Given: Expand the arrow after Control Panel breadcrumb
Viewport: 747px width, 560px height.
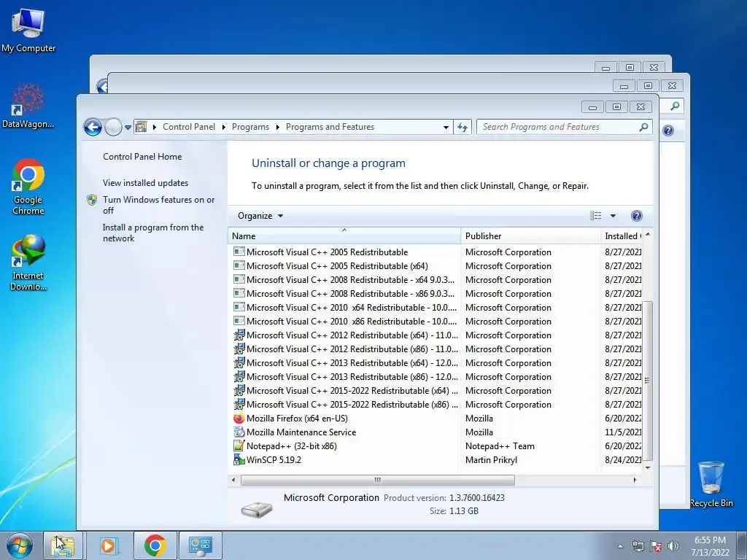Looking at the screenshot, I should pyautogui.click(x=223, y=127).
